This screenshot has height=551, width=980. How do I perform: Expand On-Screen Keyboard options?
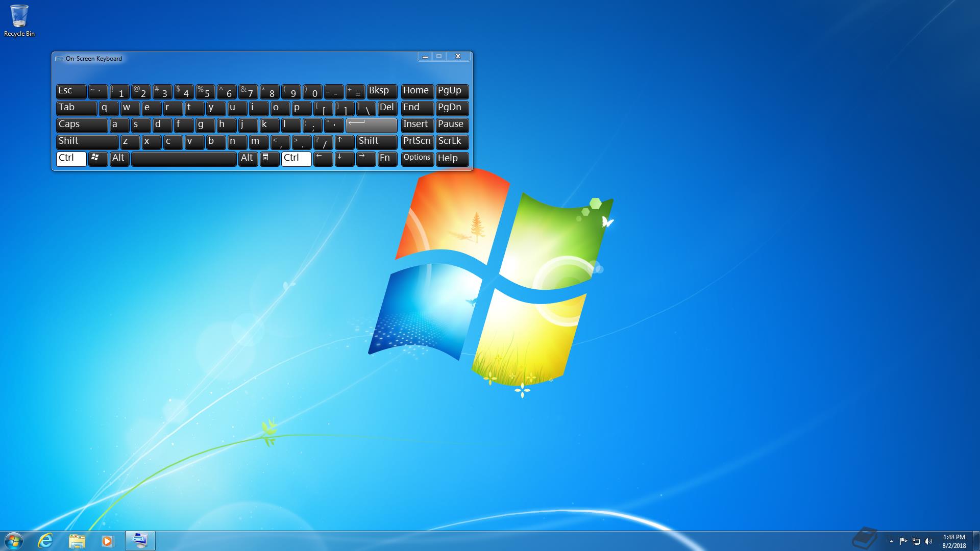point(416,158)
